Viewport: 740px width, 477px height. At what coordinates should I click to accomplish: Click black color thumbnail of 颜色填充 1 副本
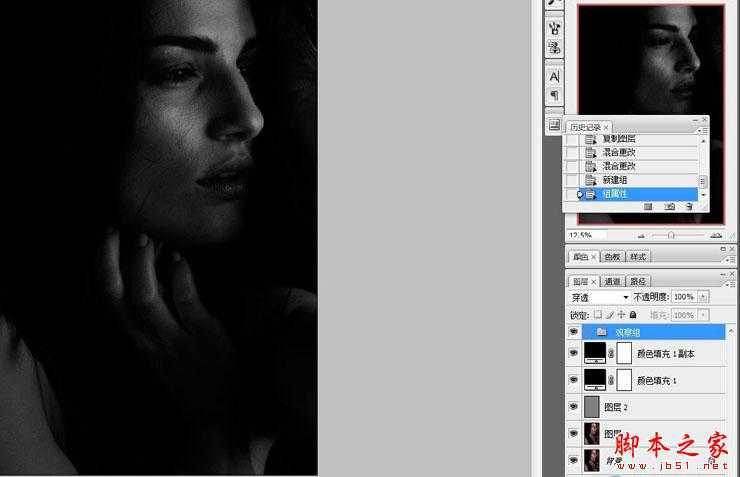tap(595, 353)
